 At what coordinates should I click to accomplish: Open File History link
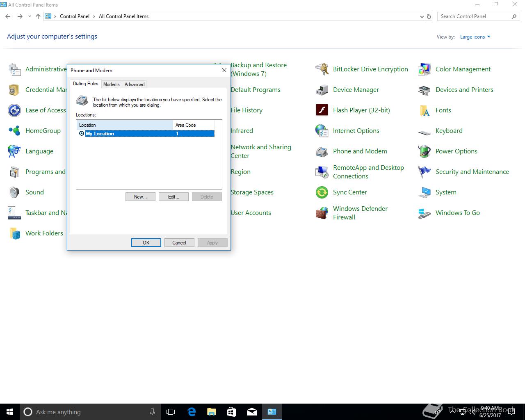tap(247, 110)
